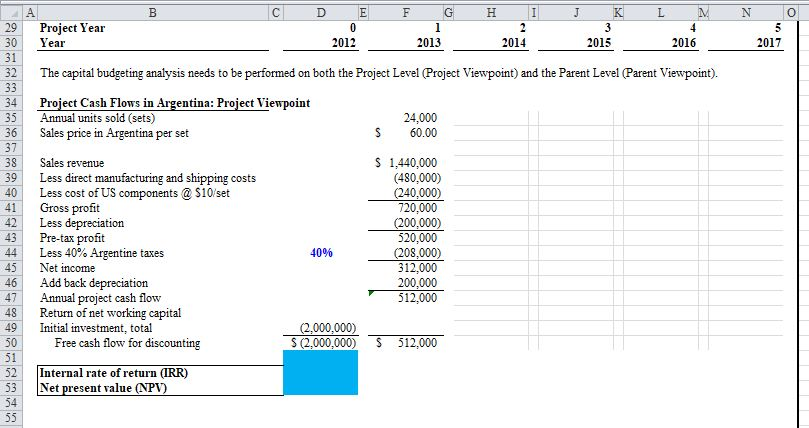Select row 52 header

point(11,372)
